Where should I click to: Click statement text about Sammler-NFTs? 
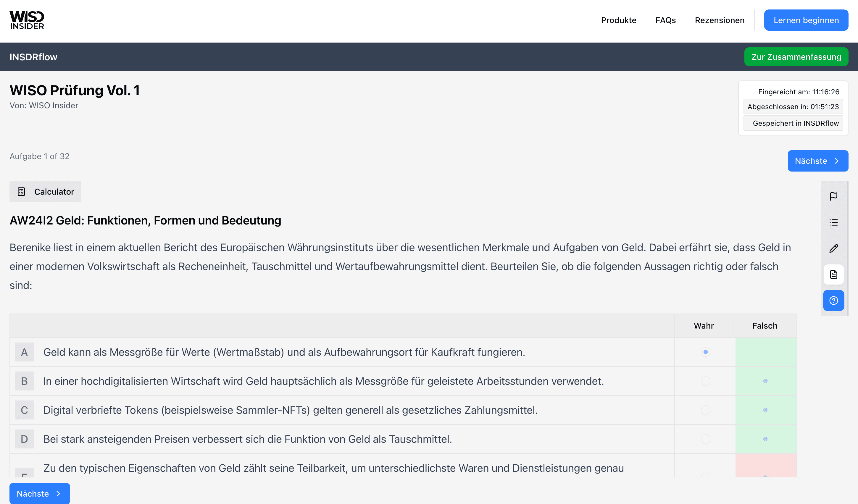click(x=291, y=410)
